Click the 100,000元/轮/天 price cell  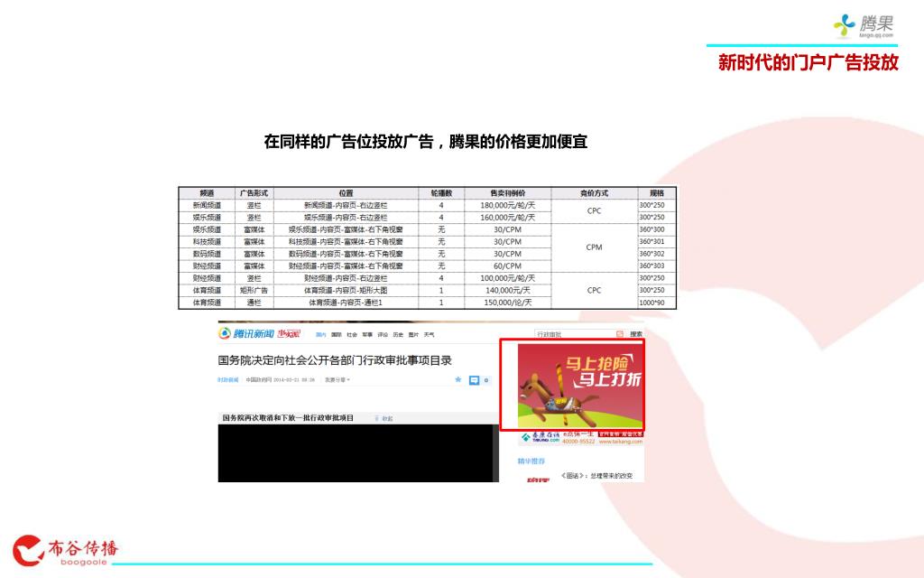(508, 278)
